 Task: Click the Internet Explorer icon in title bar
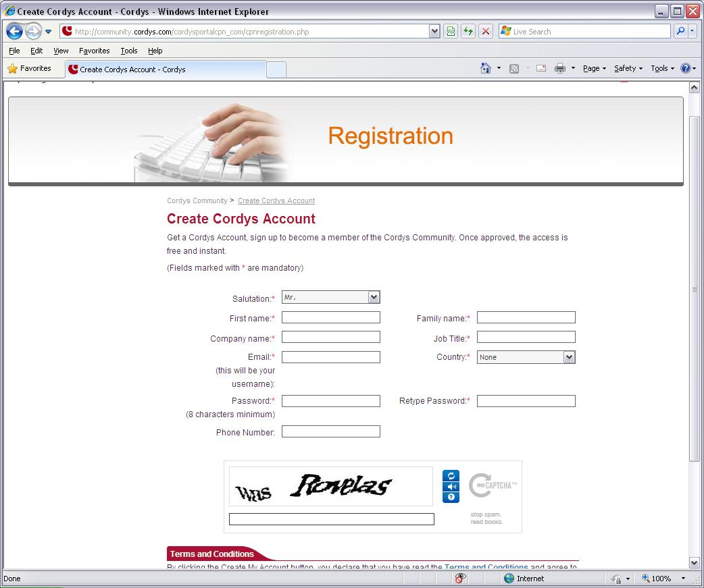[9, 11]
